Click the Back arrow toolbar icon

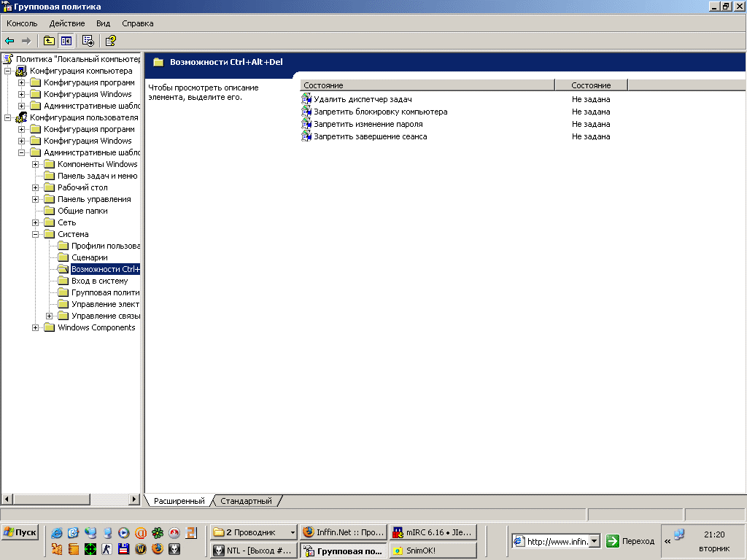pyautogui.click(x=9, y=41)
